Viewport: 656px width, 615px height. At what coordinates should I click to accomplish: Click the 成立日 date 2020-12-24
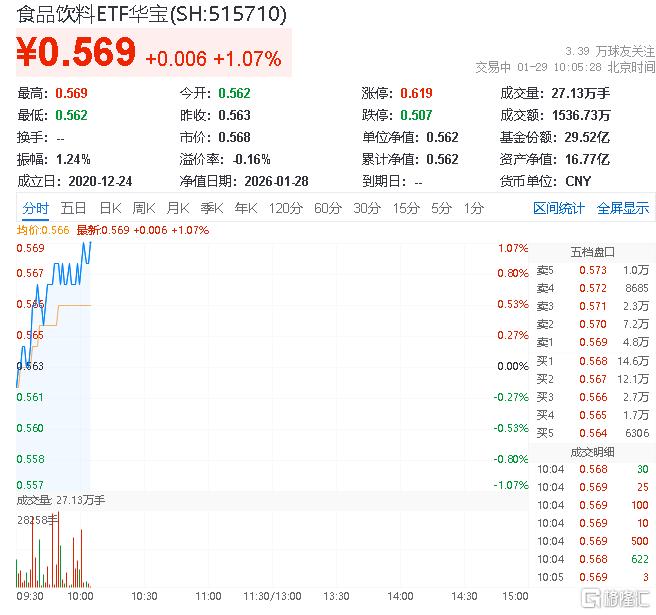(100, 181)
